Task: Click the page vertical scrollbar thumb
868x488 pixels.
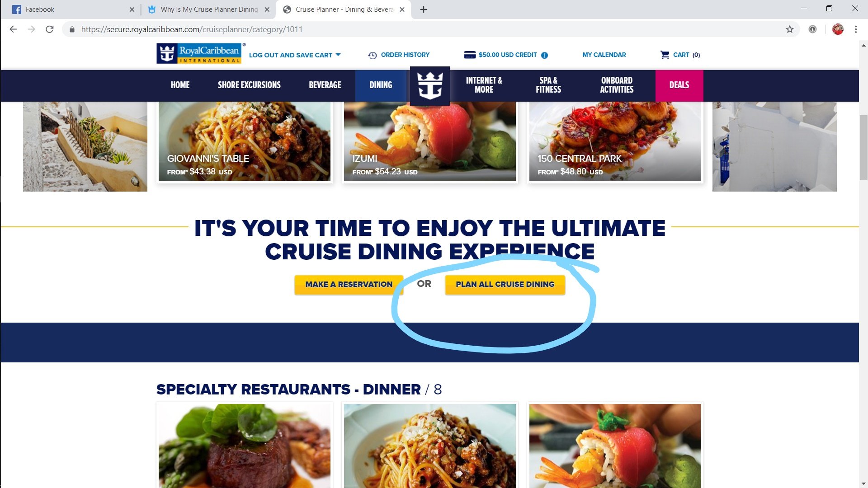Action: 863,148
